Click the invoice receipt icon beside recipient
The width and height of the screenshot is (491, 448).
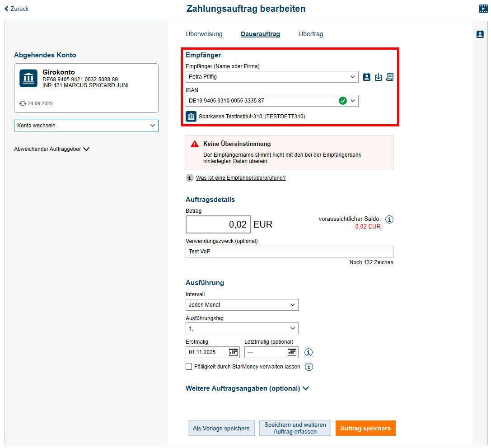point(389,77)
